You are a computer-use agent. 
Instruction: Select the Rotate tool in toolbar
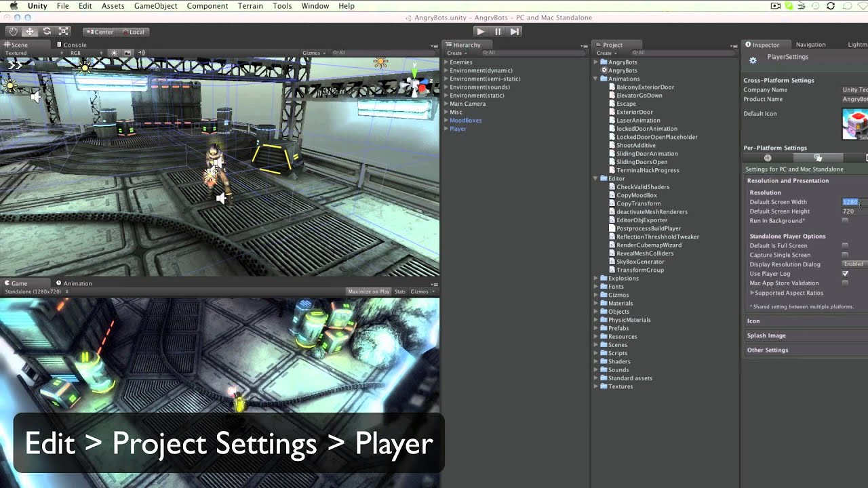click(x=47, y=31)
